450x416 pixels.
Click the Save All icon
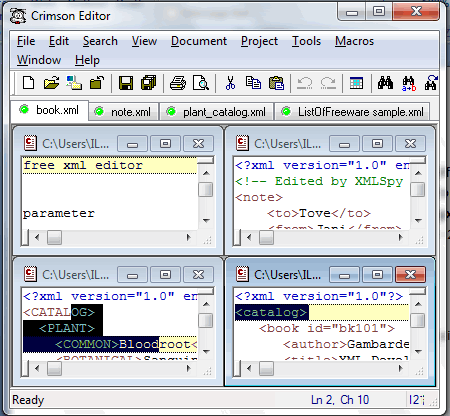point(149,83)
